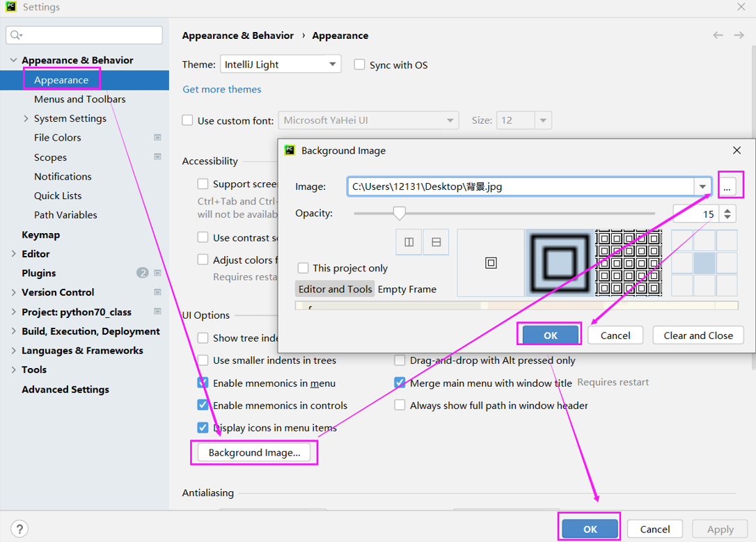Click the Background Image... button
The width and height of the screenshot is (756, 542).
pyautogui.click(x=254, y=452)
